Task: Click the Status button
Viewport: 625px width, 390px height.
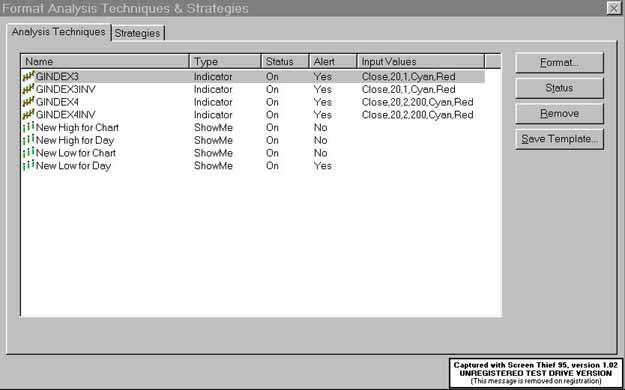Action: click(x=559, y=88)
